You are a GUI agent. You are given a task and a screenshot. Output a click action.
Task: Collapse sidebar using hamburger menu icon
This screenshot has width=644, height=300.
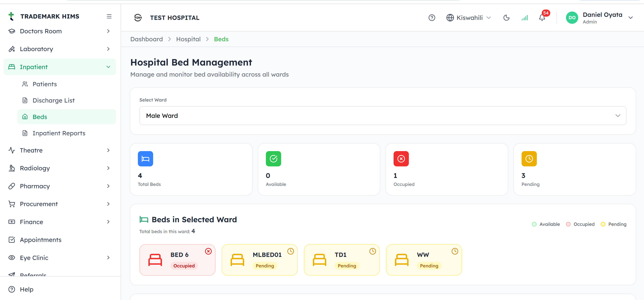[109, 16]
